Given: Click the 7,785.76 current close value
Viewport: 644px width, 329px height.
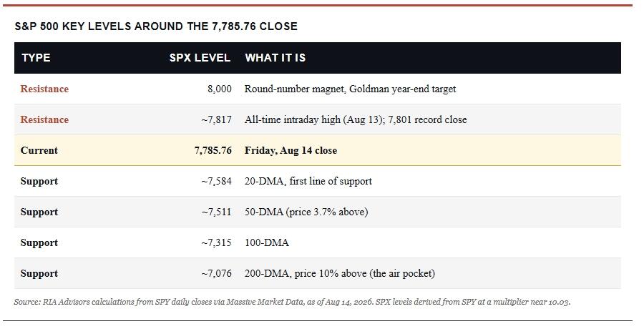Looking at the screenshot, I should [x=213, y=150].
